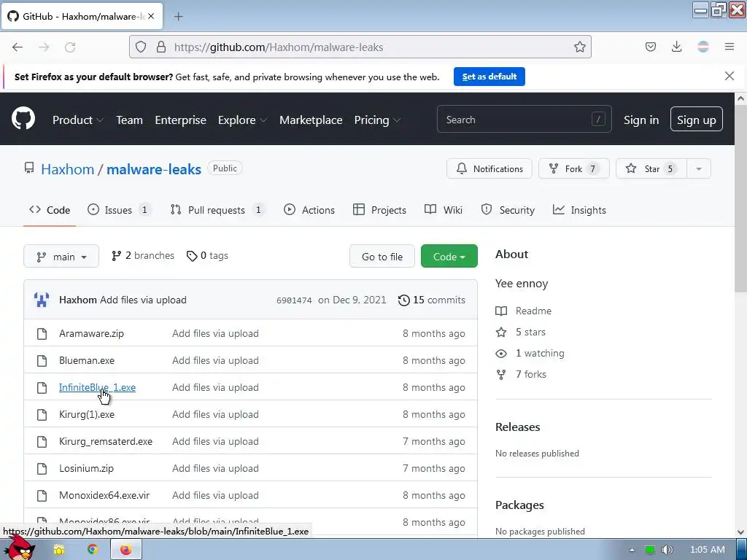Click the Notifications button

[489, 168]
